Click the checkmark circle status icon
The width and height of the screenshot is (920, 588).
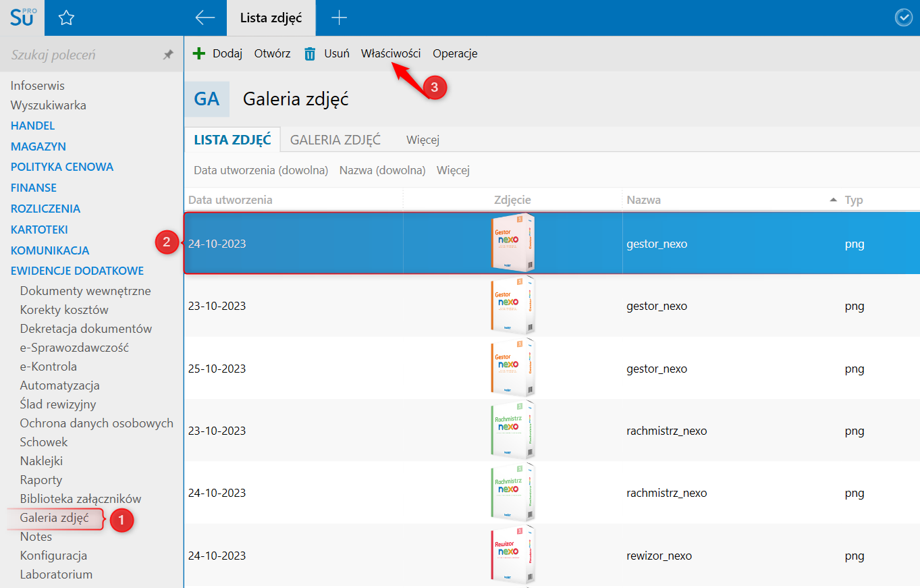tap(903, 18)
